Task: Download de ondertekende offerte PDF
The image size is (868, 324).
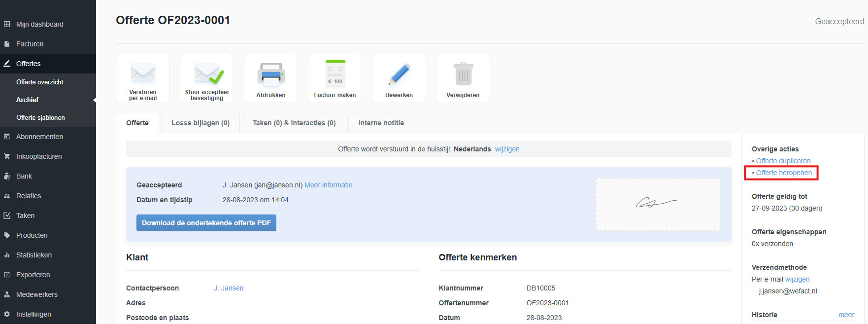Action: pyautogui.click(x=206, y=223)
